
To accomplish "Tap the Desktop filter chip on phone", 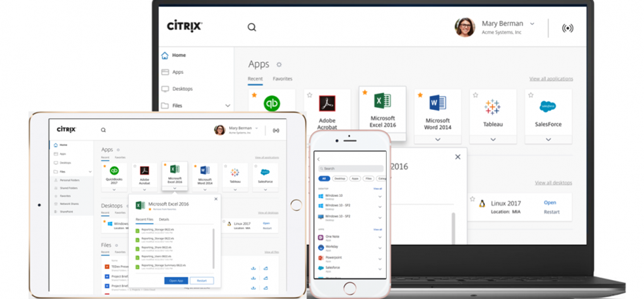I will coord(340,179).
